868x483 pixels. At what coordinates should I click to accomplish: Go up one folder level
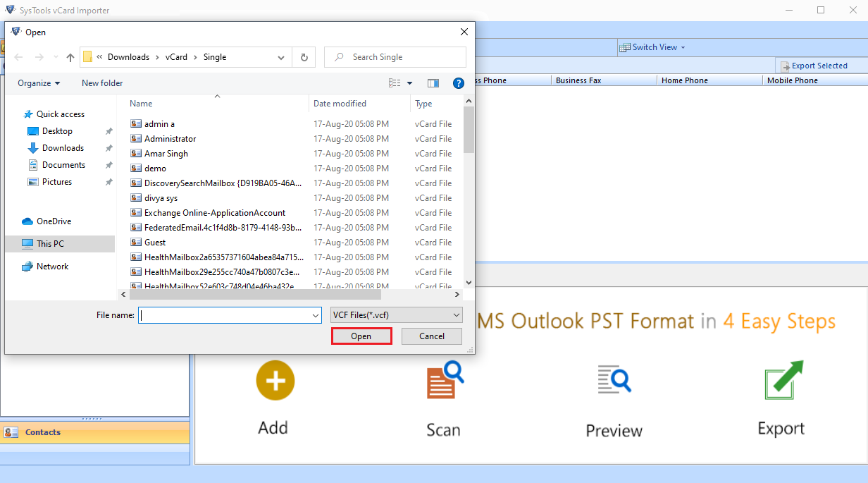pos(70,57)
